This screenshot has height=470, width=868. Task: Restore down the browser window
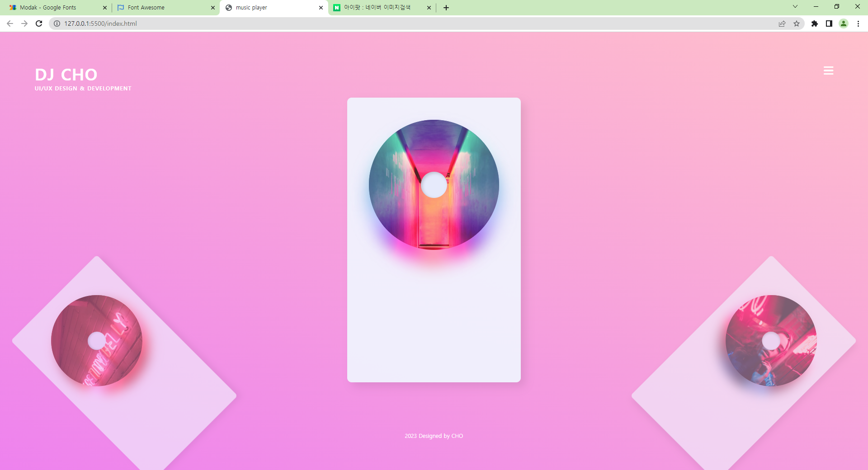(837, 7)
